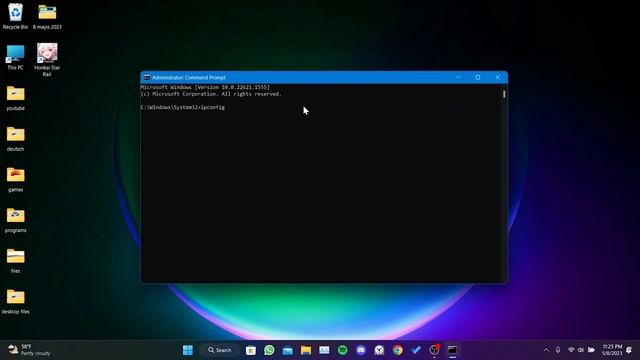Open Spotify from the taskbar
The height and width of the screenshot is (360, 640).
coord(343,350)
